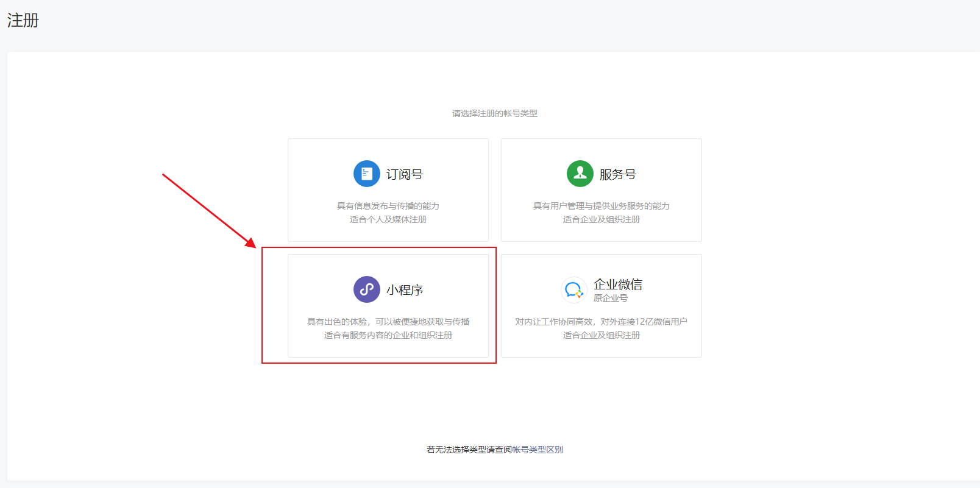980x488 pixels.
Task: Select the 订阅号 account type title
Action: pyautogui.click(x=405, y=174)
